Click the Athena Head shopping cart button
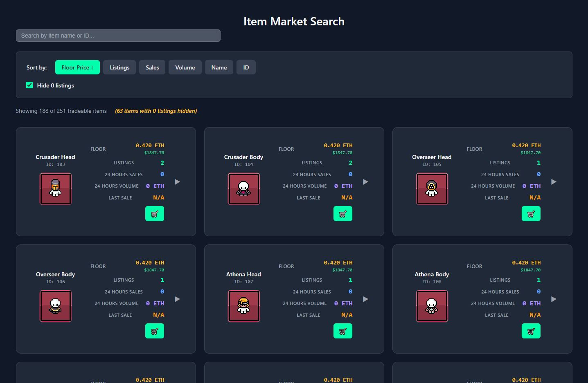 coord(342,331)
